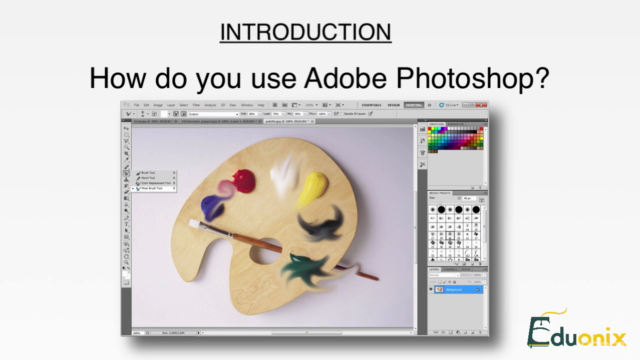Toggle the Brush panel from options bar
Viewport: 640px width, 360px height.
154,114
